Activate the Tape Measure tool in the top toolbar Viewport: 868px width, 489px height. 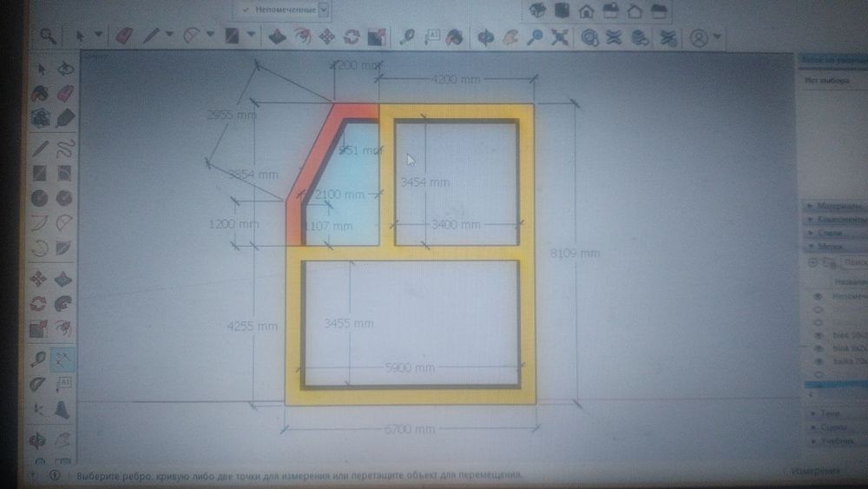[x=407, y=37]
